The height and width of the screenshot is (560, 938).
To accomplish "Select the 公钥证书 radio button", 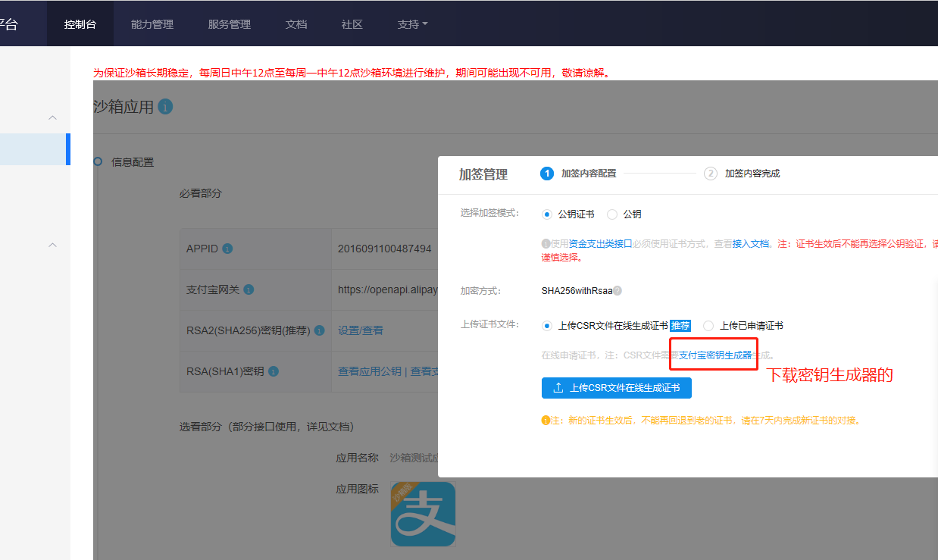I will pyautogui.click(x=547, y=214).
